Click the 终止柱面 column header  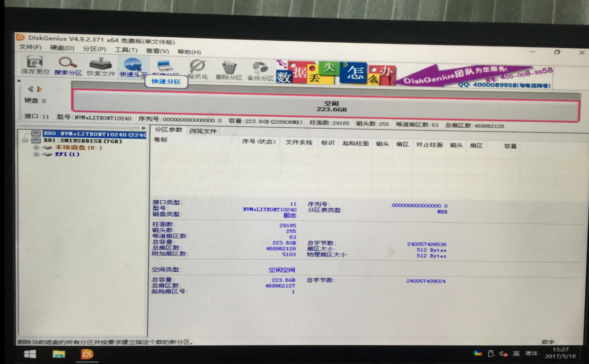(430, 145)
